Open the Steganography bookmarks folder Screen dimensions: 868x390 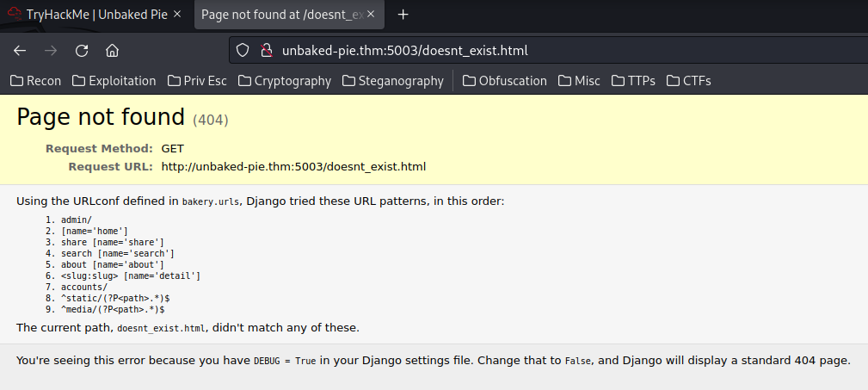(393, 81)
